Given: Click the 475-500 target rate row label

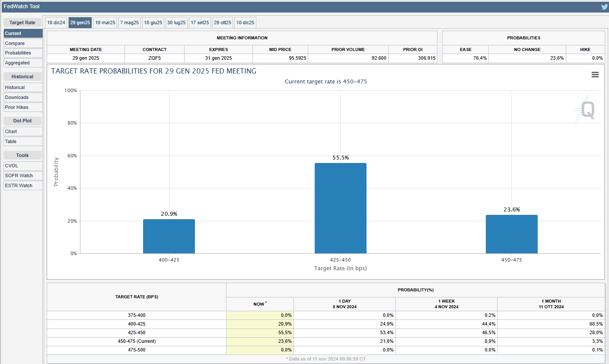Looking at the screenshot, I should pyautogui.click(x=137, y=350).
